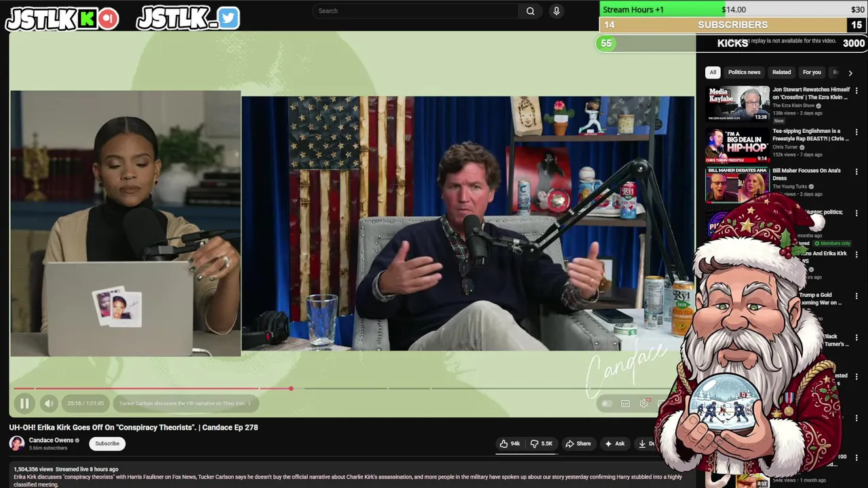Click the video title 'UH-OH! Erika Kirk Goes Off'
This screenshot has height=488, width=868.
click(x=134, y=428)
